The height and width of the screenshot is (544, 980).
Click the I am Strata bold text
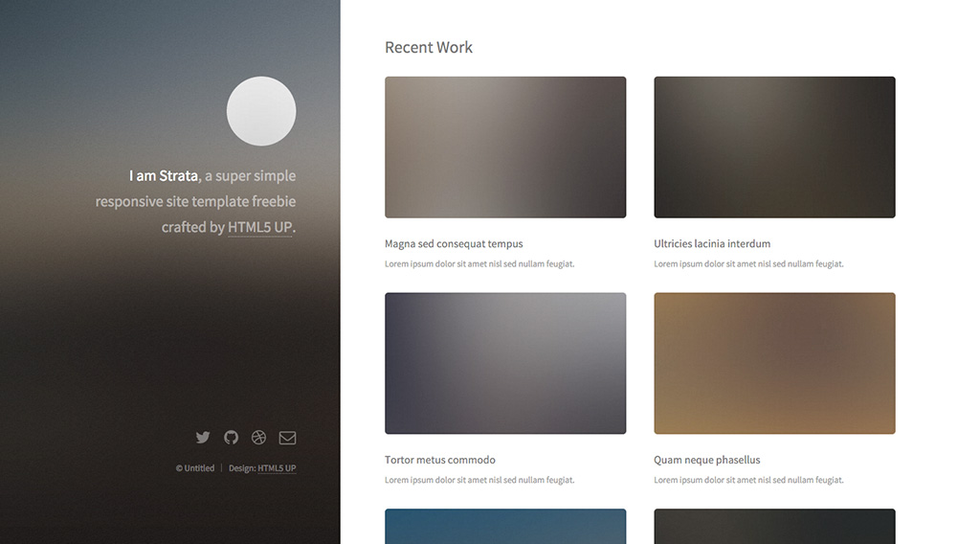point(164,175)
